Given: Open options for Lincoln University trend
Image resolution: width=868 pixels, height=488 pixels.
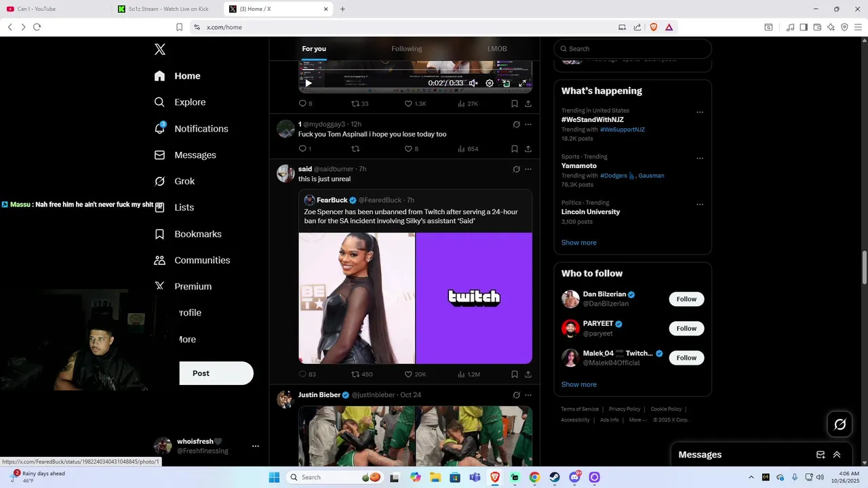Looking at the screenshot, I should coord(700,205).
